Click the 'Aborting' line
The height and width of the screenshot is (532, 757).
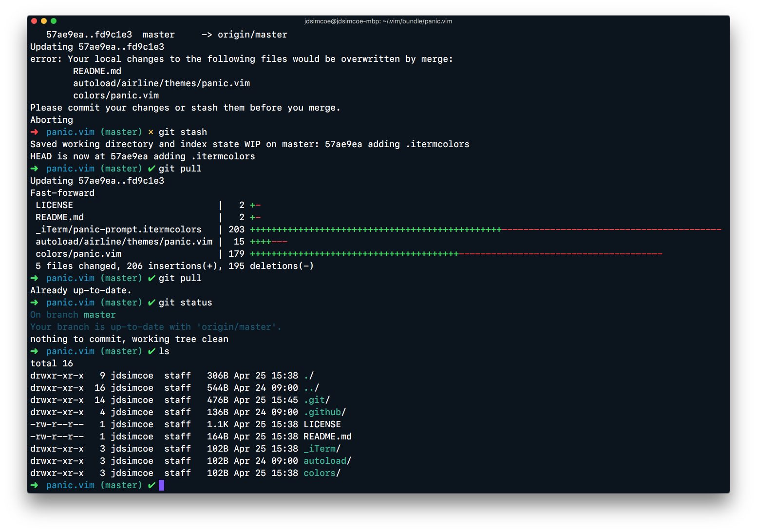point(52,120)
